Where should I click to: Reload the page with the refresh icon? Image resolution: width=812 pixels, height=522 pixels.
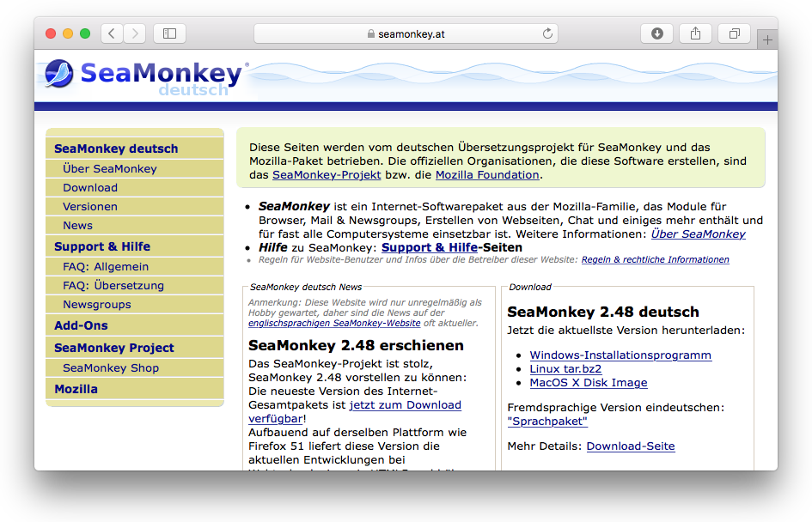(547, 33)
